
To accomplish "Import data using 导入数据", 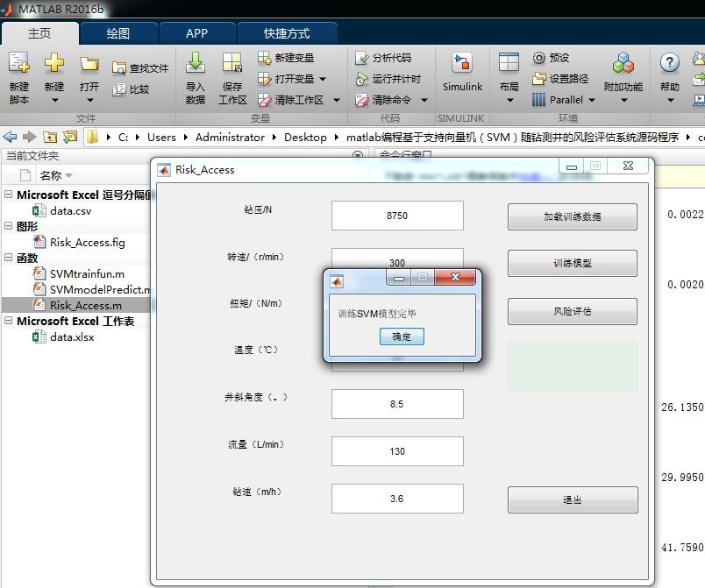I will click(196, 78).
